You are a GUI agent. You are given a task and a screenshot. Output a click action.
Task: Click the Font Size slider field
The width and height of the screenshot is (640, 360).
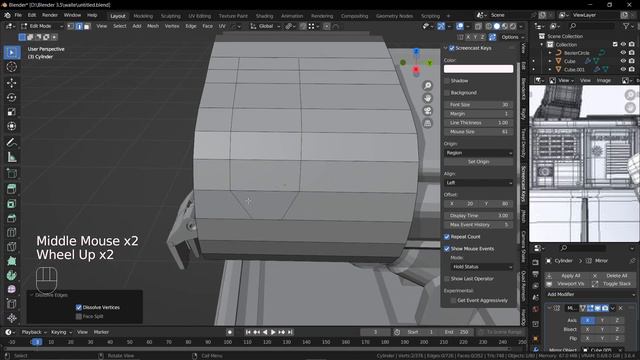click(478, 104)
